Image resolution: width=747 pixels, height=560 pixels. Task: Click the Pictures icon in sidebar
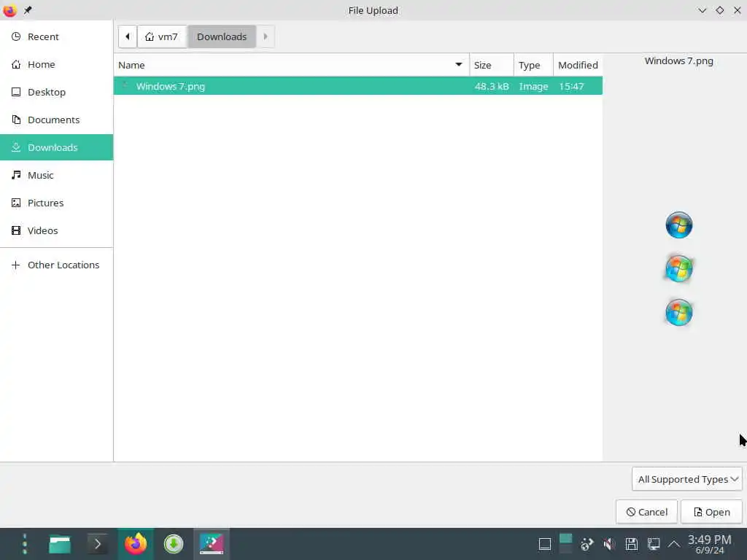16,203
